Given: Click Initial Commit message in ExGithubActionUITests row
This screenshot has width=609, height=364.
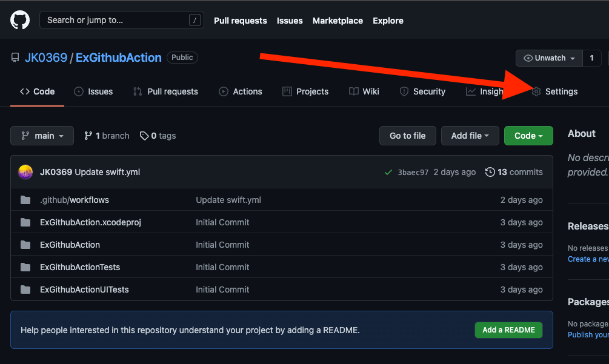Looking at the screenshot, I should coord(222,290).
